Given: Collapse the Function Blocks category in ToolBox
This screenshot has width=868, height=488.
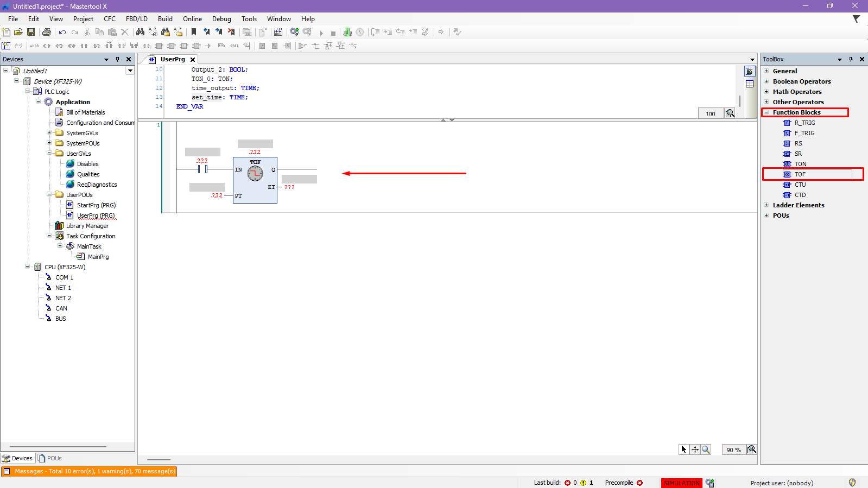Looking at the screenshot, I should (x=766, y=112).
